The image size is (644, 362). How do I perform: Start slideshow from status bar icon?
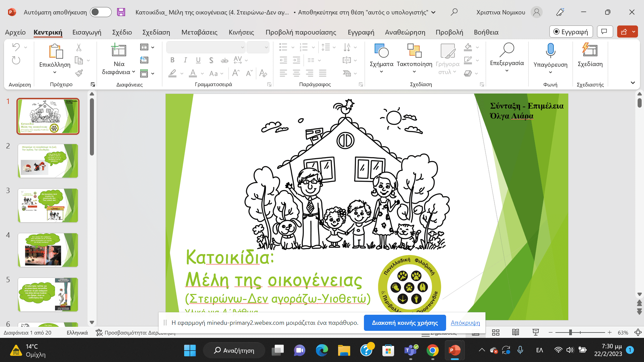pos(536,333)
